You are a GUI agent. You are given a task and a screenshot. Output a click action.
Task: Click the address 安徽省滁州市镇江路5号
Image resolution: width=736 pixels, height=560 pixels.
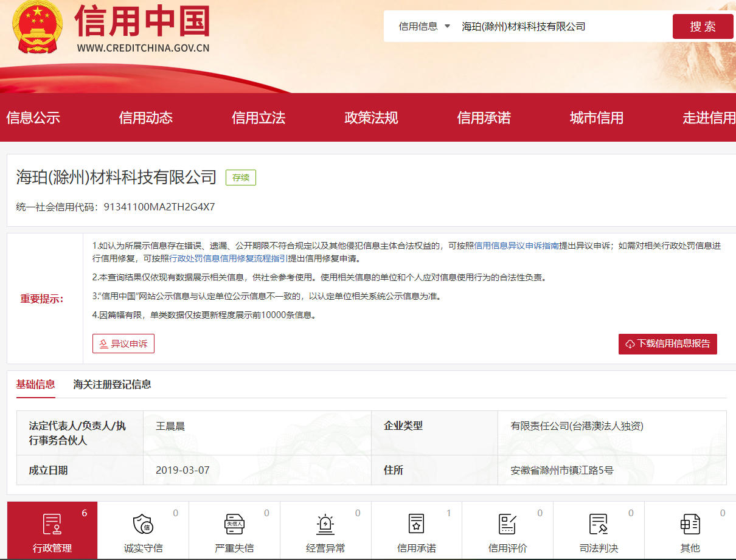(x=562, y=470)
